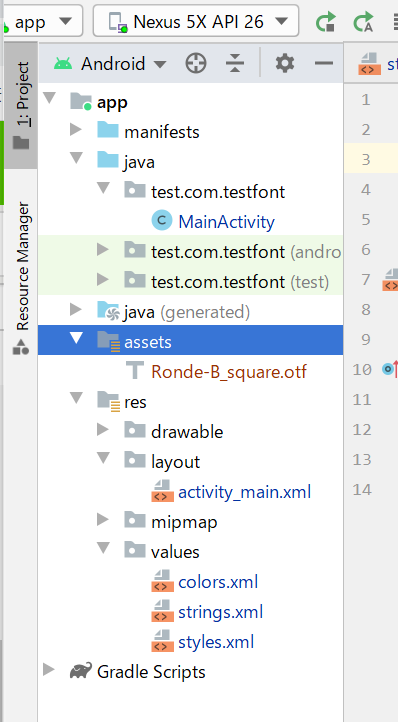Expand the manifests folder arrow
398x722 pixels.
[x=76, y=129]
